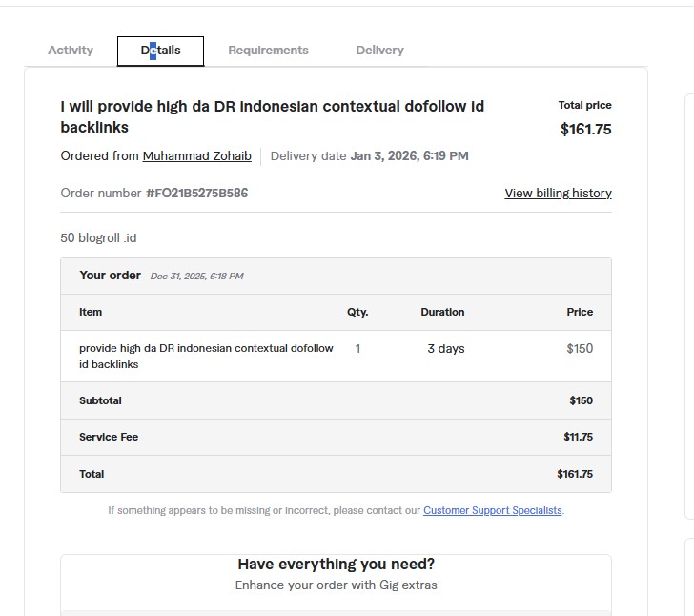Click the order number #FO21B5275B586
Viewport: 694px width, 616px height.
(x=196, y=194)
